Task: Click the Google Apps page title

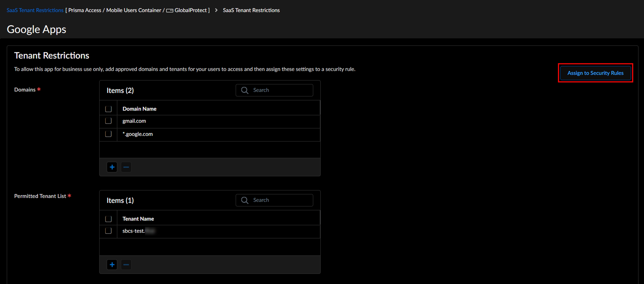Action: pos(36,29)
